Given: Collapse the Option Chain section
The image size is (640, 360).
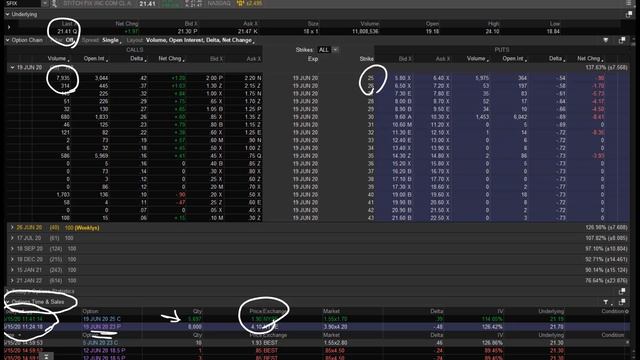Looking at the screenshot, I should (x=7, y=40).
